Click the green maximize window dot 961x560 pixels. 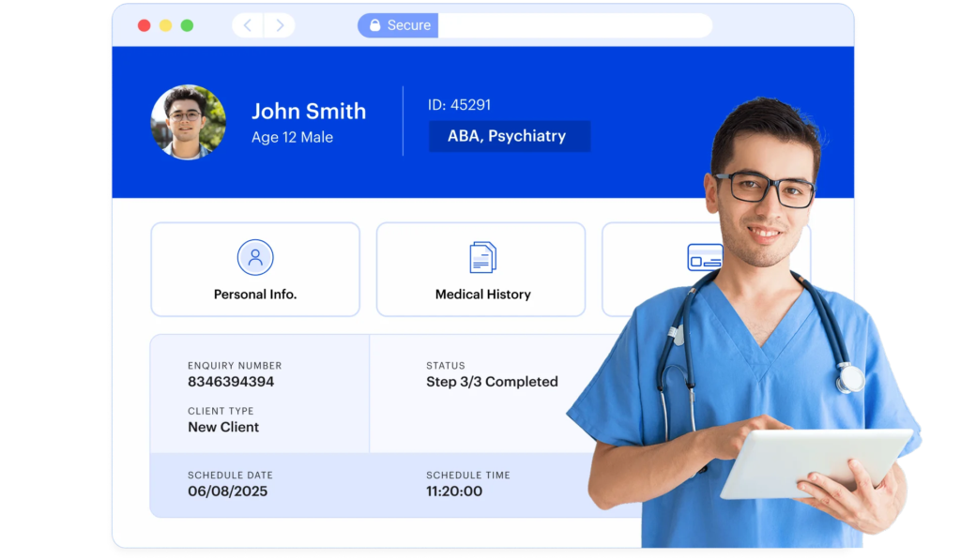point(187,25)
